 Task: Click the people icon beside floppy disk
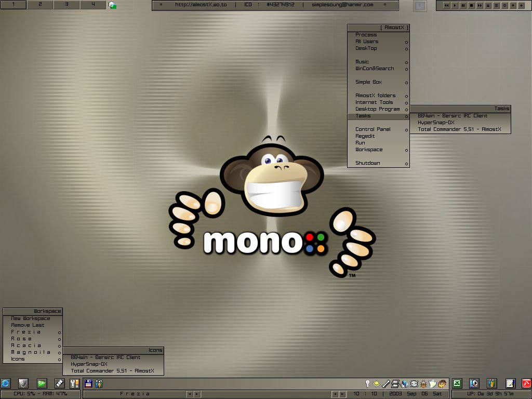[99, 384]
